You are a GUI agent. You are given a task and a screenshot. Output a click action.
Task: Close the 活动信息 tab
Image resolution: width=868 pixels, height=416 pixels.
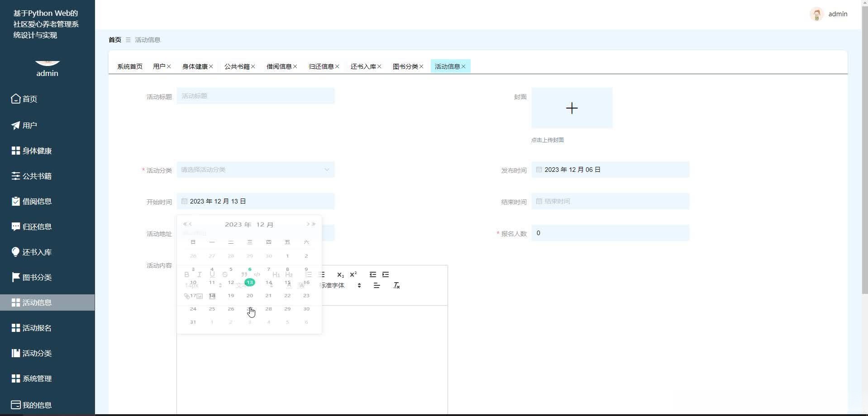tap(464, 66)
